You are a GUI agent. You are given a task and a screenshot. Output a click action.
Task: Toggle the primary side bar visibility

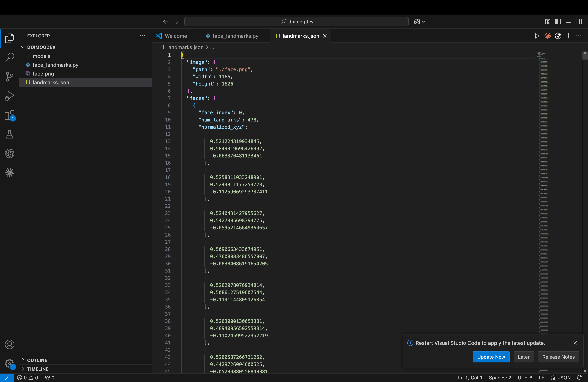(x=558, y=22)
